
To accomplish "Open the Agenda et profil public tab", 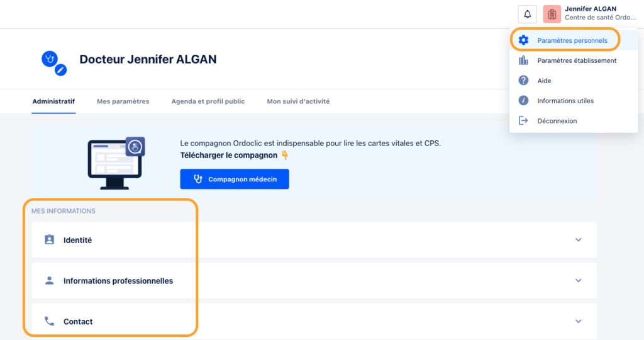I will [x=208, y=101].
